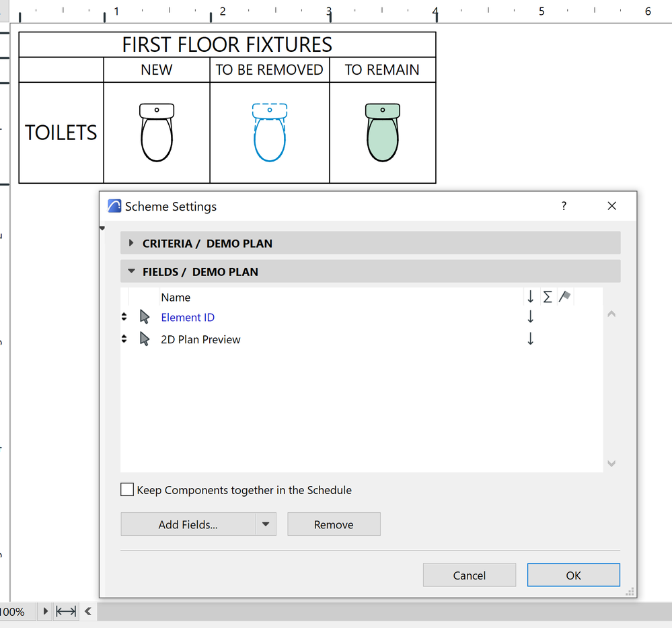Select the 2D Plan Preview field row

coord(361,339)
